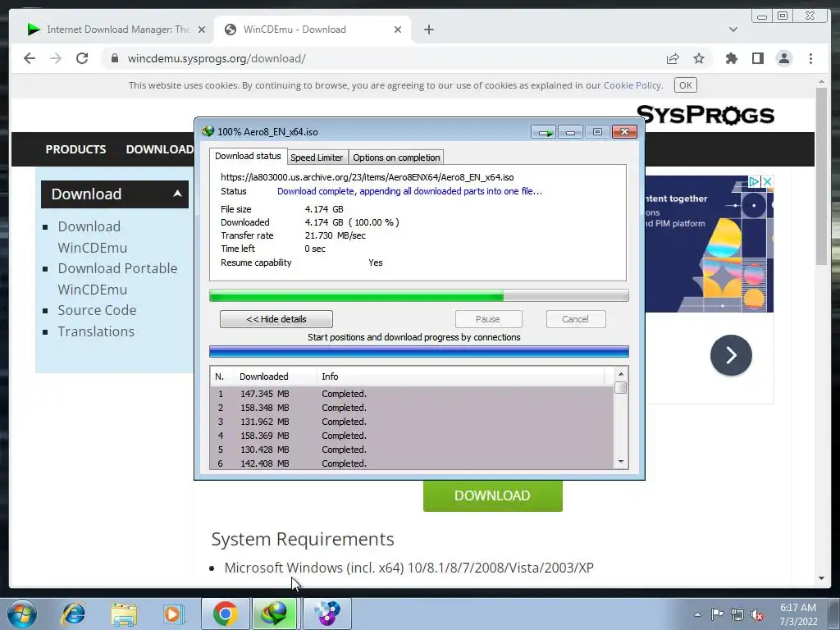Open AdChoices triangle icon
This screenshot has height=630, width=840.
(x=755, y=181)
